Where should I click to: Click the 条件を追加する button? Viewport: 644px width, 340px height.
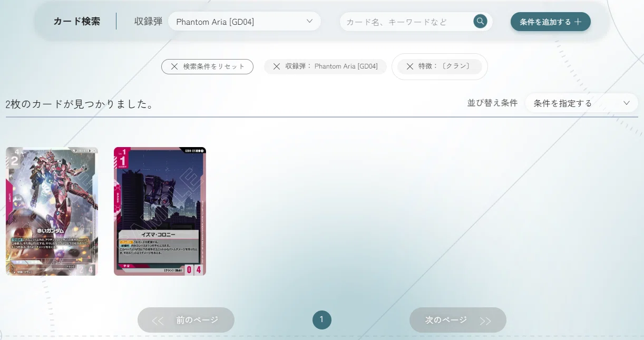(x=550, y=22)
